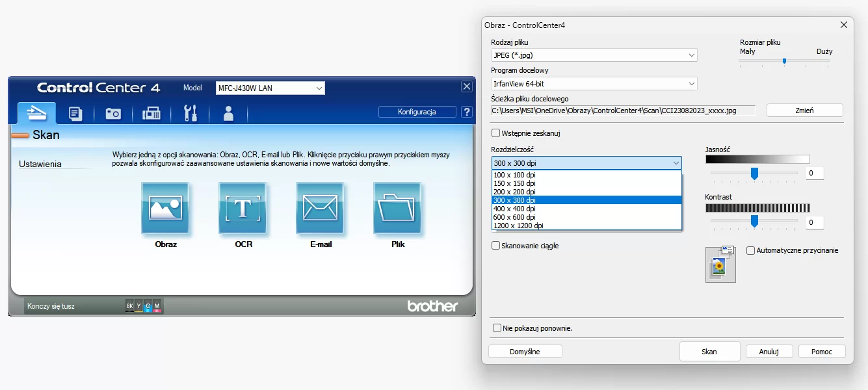
Task: Click the Konfiguracja button
Action: pos(417,112)
